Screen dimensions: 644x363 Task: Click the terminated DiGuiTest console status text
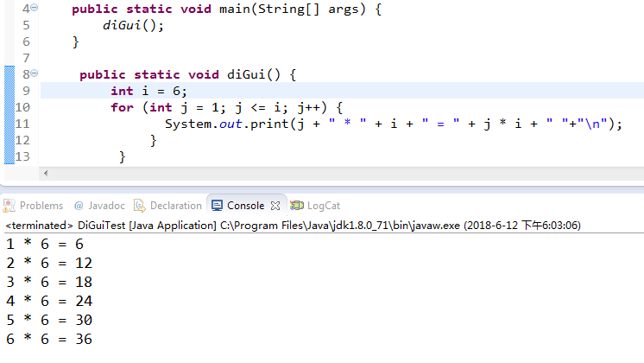tap(129, 225)
